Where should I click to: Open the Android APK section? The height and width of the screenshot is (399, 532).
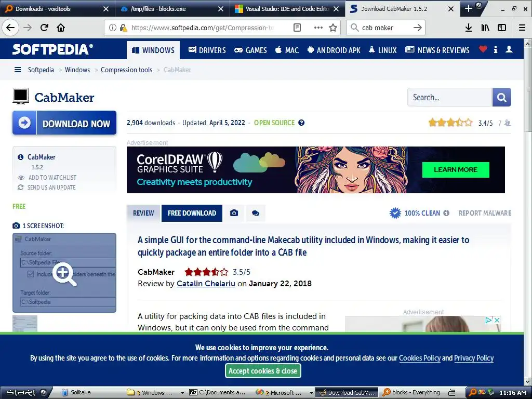[334, 50]
